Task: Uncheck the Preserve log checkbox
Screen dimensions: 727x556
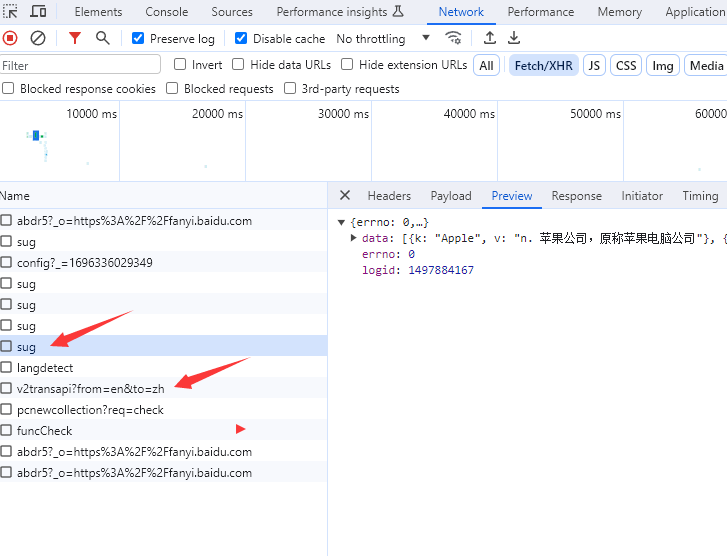Action: (139, 39)
